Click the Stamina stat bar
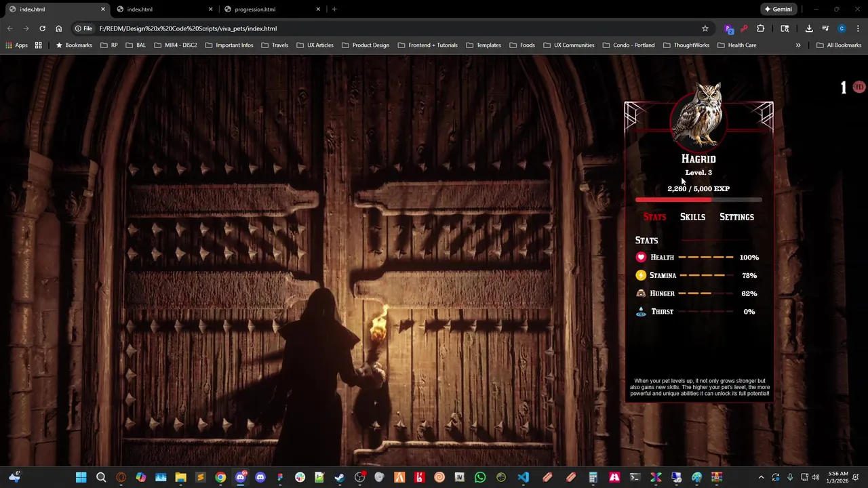Screen dimensions: 868x488 [706, 275]
